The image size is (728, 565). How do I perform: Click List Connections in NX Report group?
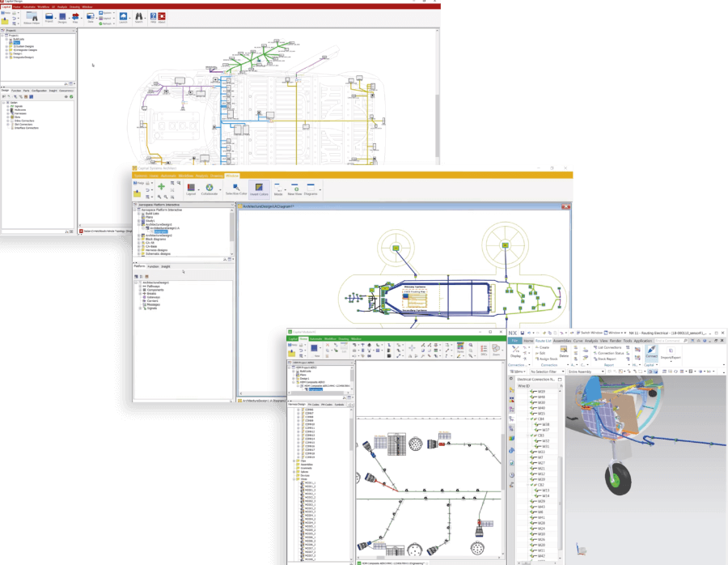pyautogui.click(x=607, y=347)
